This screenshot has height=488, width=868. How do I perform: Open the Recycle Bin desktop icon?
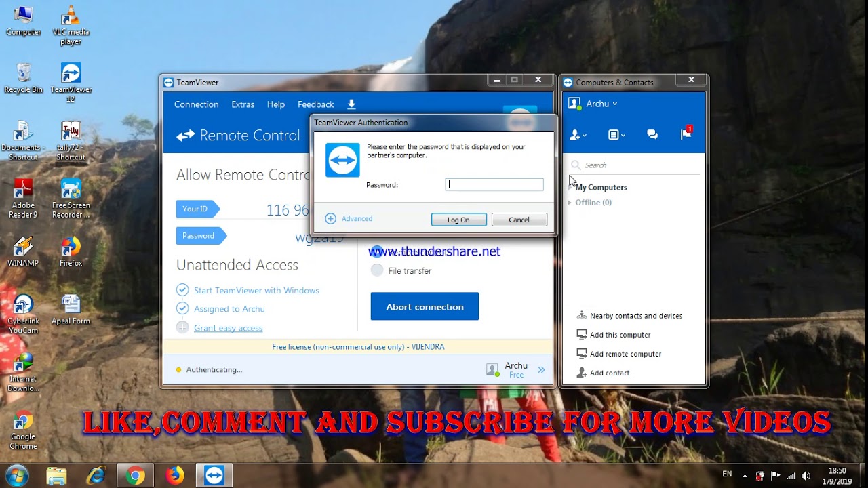pos(24,78)
